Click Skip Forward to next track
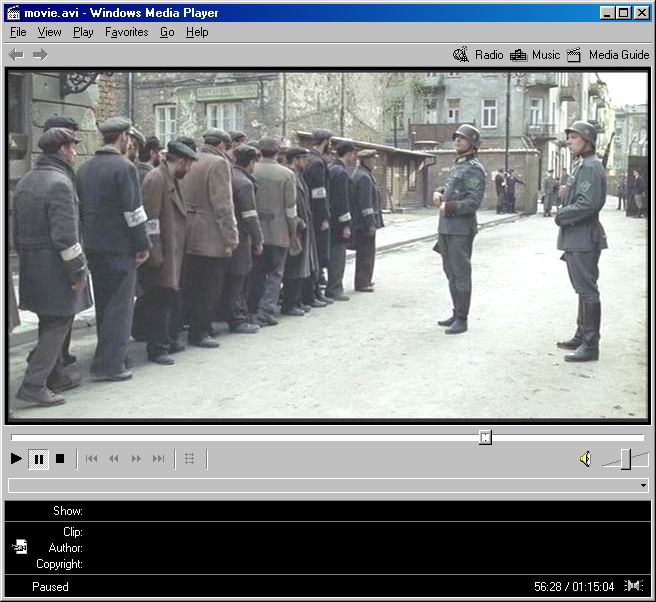This screenshot has height=602, width=656. point(159,459)
